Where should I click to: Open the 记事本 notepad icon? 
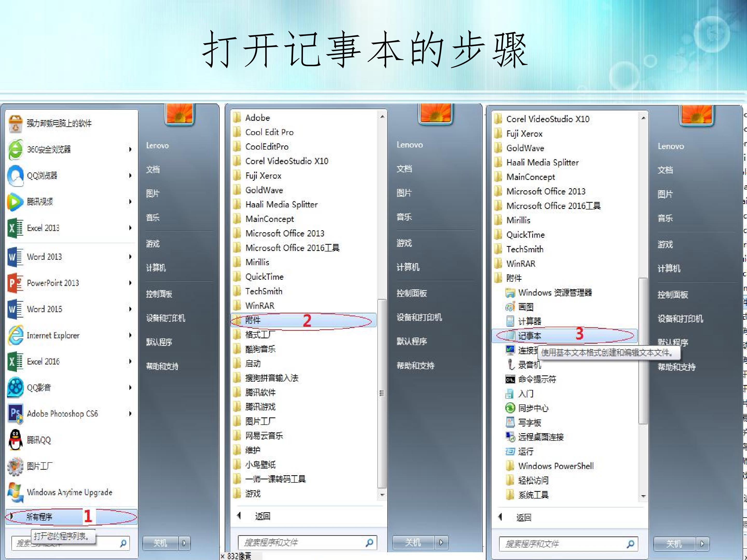pos(510,335)
